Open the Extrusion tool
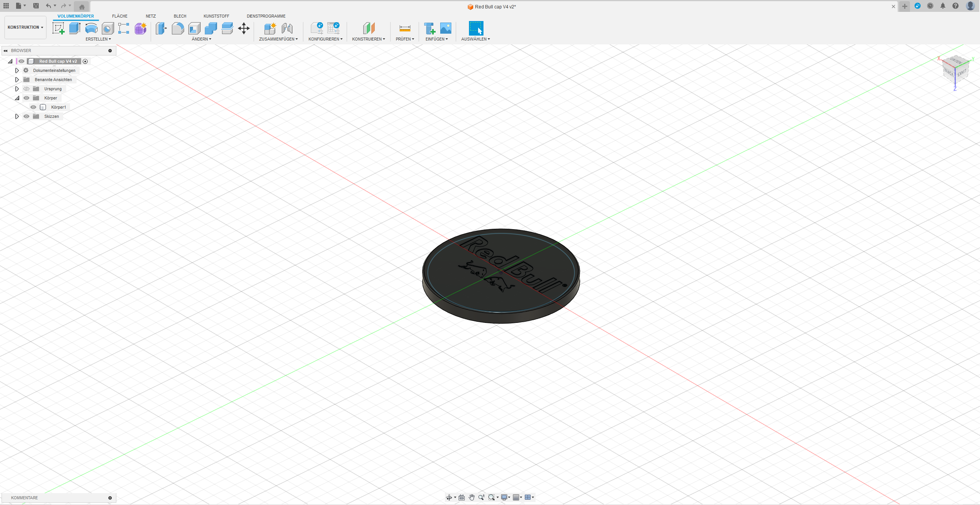The height and width of the screenshot is (505, 980). pos(75,28)
